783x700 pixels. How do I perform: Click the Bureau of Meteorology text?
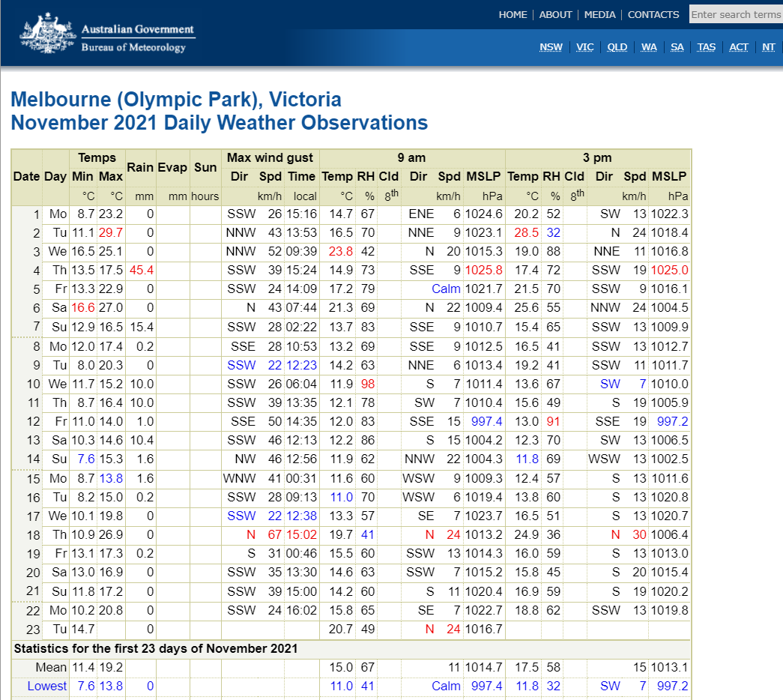pos(133,48)
